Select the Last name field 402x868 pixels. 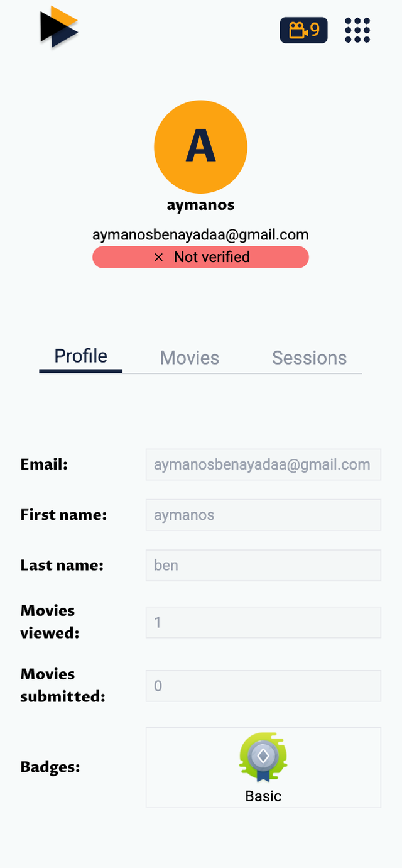coord(263,565)
